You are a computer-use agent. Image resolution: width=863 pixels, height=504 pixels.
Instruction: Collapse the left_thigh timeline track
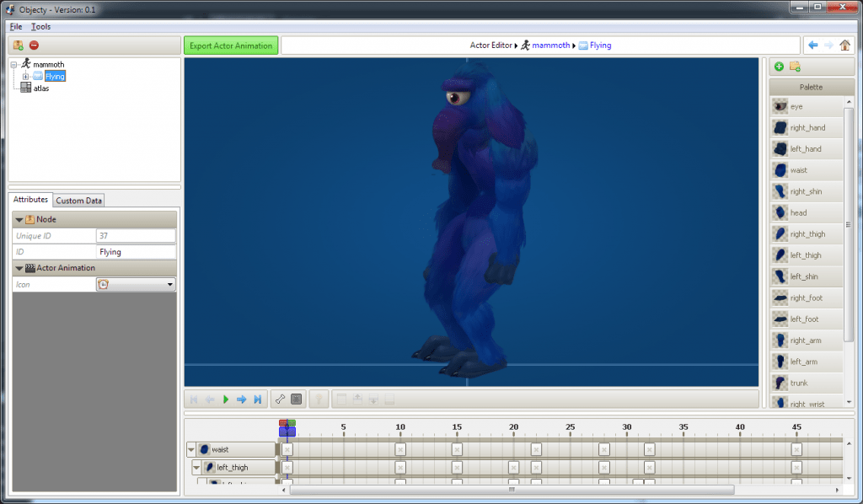(x=196, y=467)
